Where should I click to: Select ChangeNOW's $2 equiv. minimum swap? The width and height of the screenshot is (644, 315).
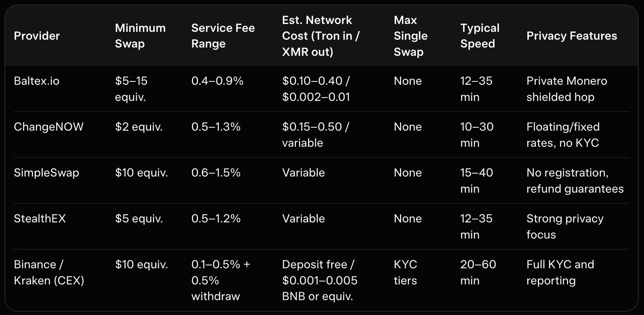[139, 127]
